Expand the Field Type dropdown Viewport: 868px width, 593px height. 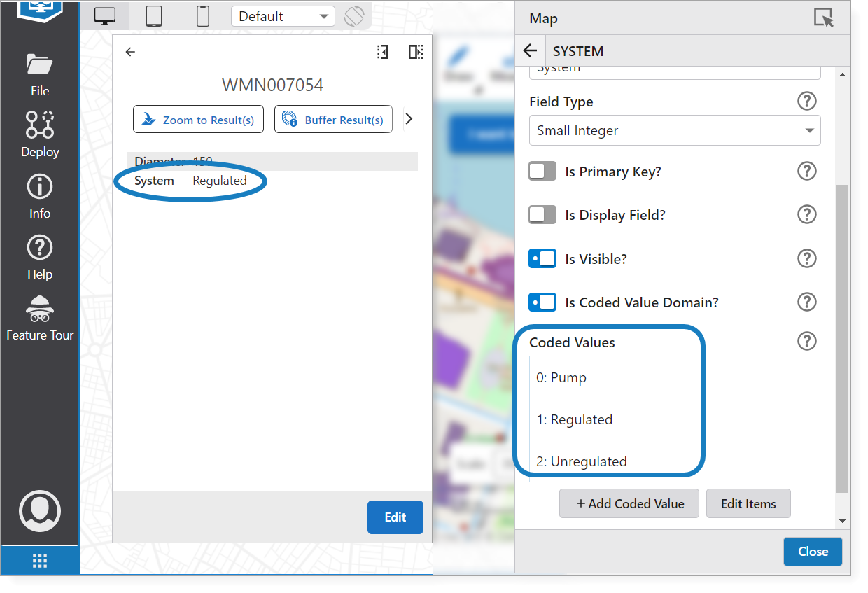(x=675, y=131)
